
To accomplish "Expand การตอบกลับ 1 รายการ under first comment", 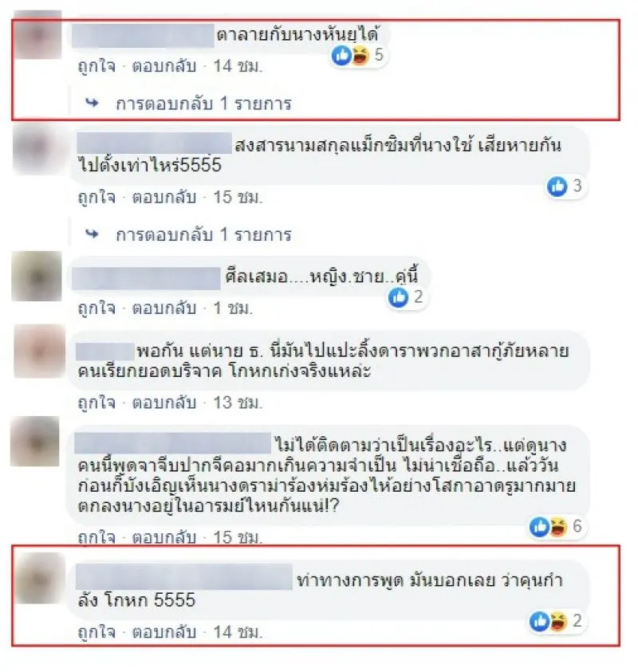I will (x=203, y=104).
